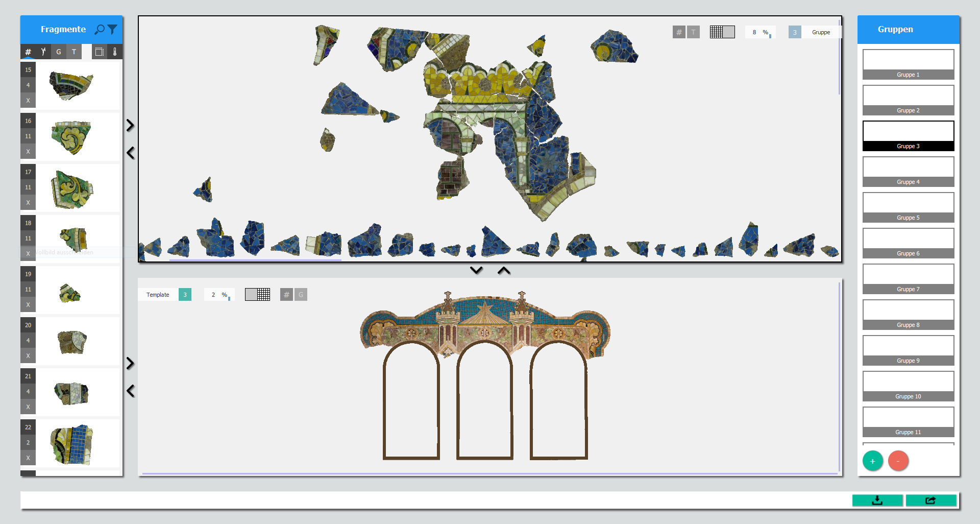
Task: Toggle the thermometer heat view icon
Action: pos(115,52)
